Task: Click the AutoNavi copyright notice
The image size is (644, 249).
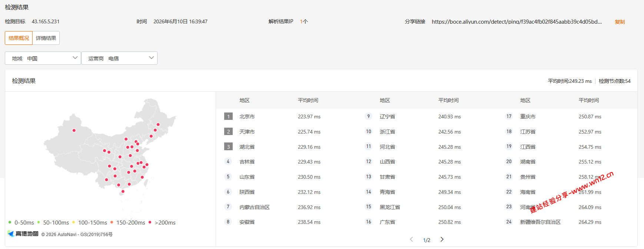Action: point(77,235)
